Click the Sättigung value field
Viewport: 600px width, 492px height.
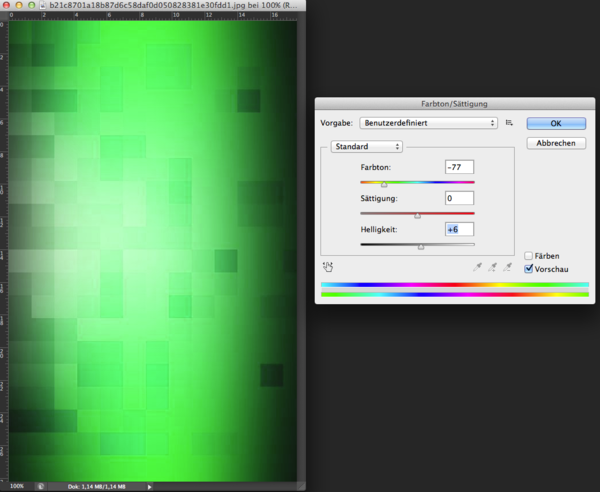460,198
